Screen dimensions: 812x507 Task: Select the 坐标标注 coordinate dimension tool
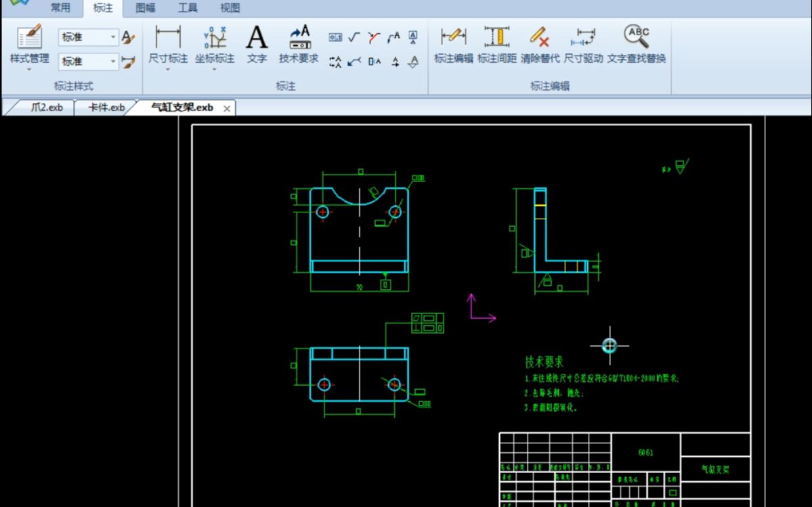tap(215, 45)
